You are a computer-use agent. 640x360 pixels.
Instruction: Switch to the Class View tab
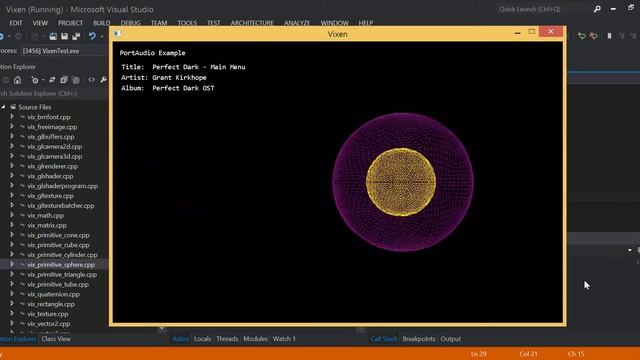[56, 339]
